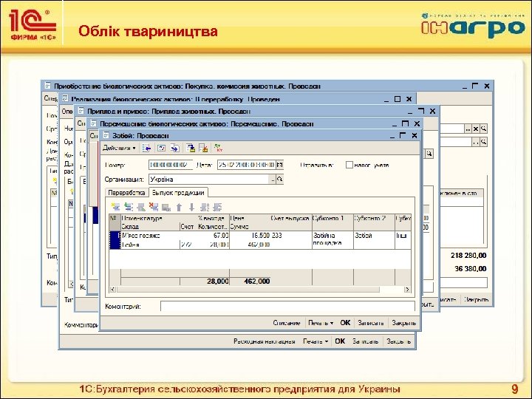This screenshot has height=399, width=532.
Task: Click into the Комментарий field of Забой
Action: tap(287, 307)
